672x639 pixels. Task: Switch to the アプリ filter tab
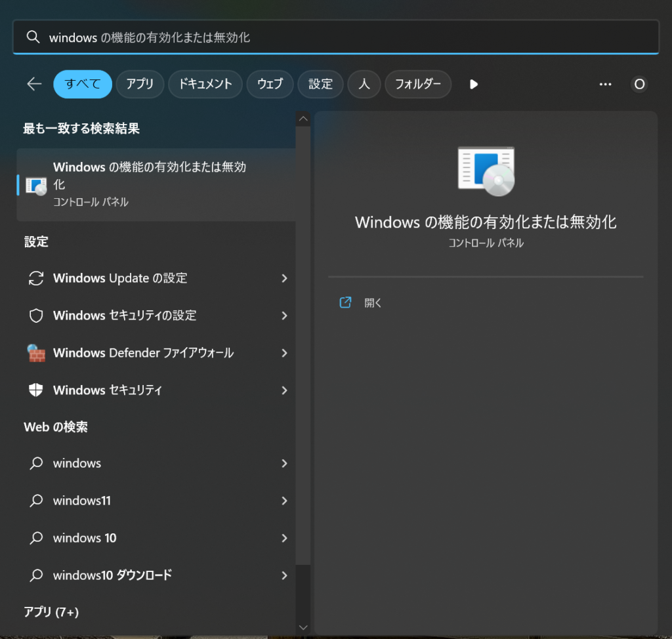[140, 84]
